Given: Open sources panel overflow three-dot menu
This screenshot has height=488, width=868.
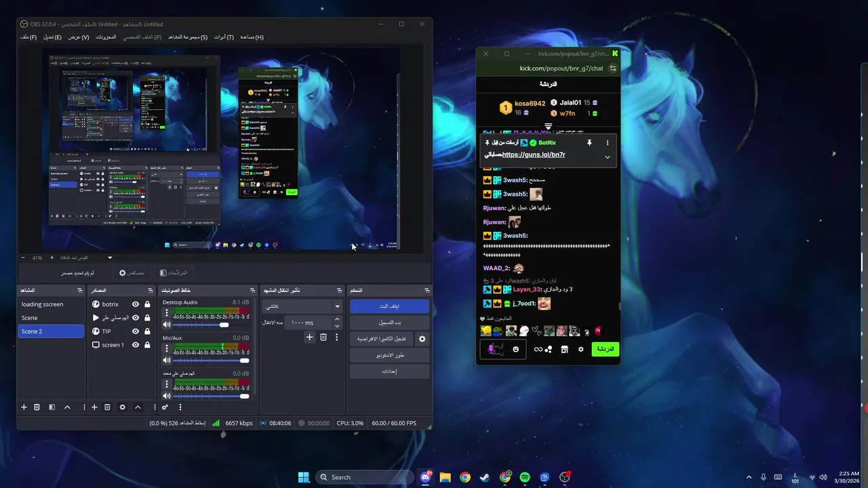Looking at the screenshot, I should (x=155, y=407).
